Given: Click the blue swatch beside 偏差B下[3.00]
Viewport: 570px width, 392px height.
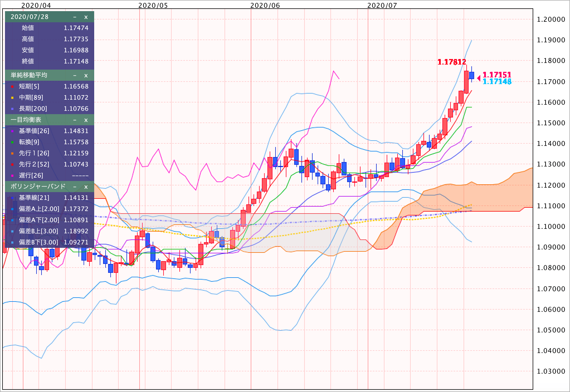Looking at the screenshot, I should point(12,243).
